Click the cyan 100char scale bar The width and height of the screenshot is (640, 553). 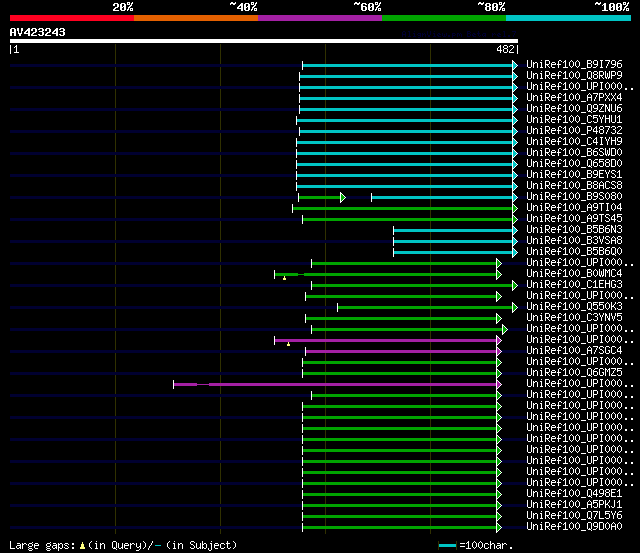click(447, 546)
